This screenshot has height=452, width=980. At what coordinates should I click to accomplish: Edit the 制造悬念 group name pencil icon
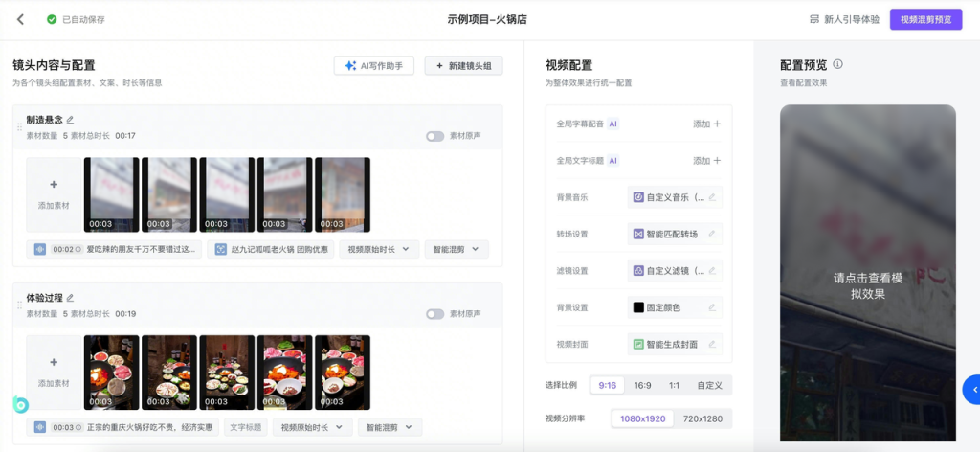[70, 120]
